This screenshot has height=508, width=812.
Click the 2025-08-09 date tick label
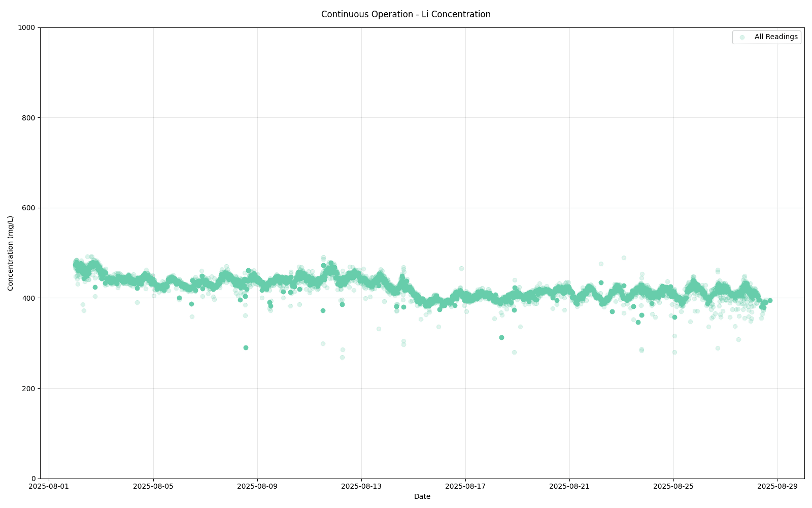click(x=257, y=486)
